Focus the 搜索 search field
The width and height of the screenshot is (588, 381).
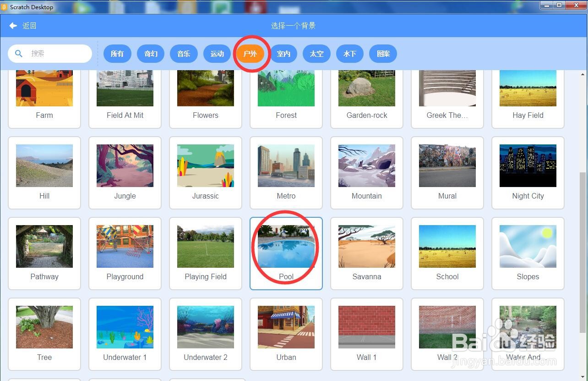point(50,54)
